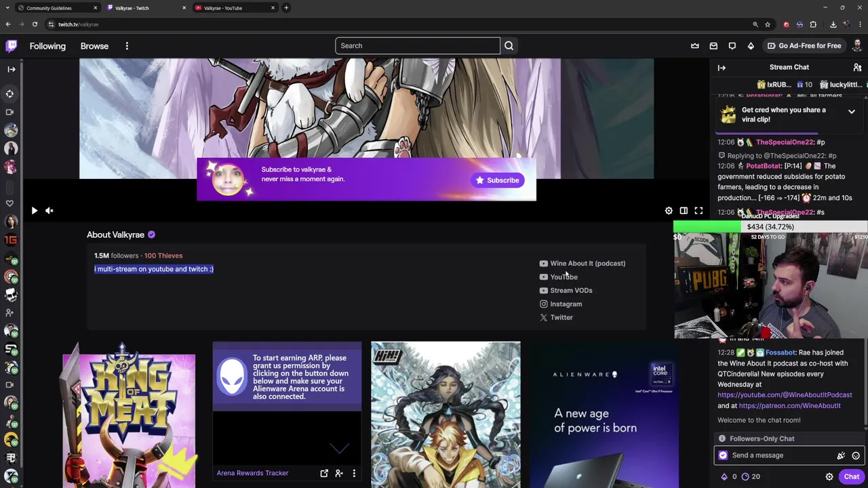Open the Bits balance diamond showing 0

(729, 476)
